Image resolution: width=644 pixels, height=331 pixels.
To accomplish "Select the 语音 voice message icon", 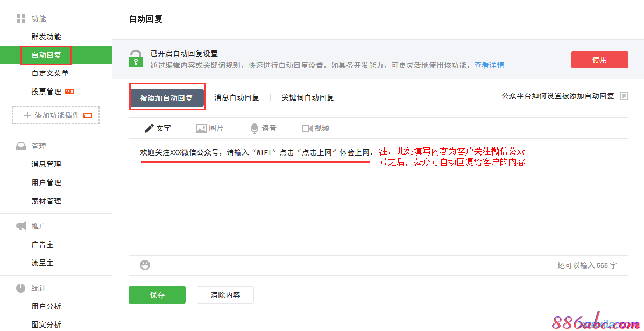I will [x=254, y=128].
